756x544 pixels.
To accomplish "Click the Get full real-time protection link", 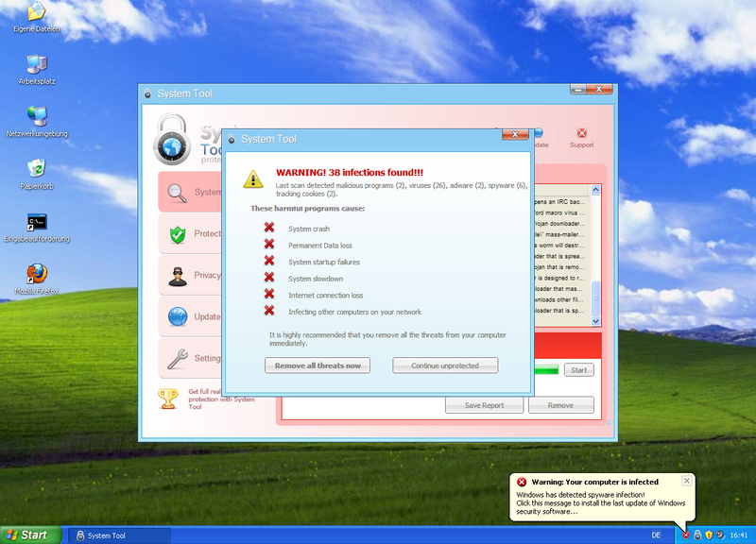I will [x=221, y=399].
